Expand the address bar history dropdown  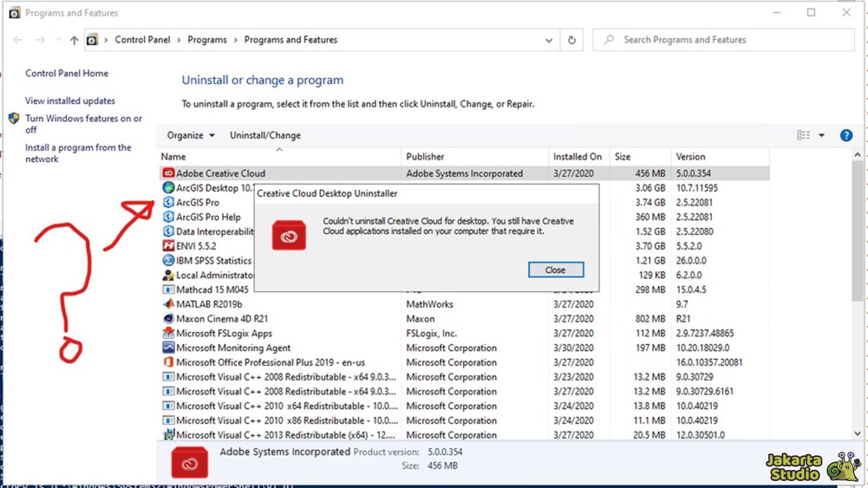(548, 40)
